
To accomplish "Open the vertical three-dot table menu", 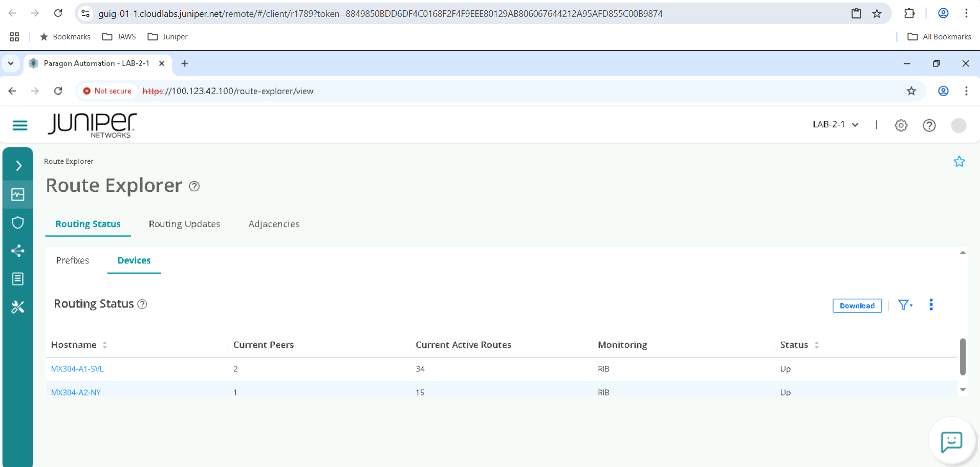I will coord(931,305).
